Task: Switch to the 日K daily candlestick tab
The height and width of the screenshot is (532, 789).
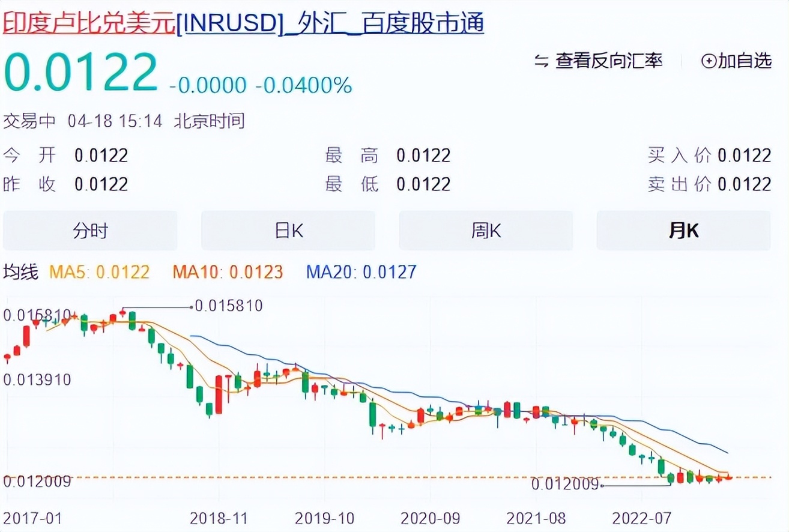Action: [288, 230]
